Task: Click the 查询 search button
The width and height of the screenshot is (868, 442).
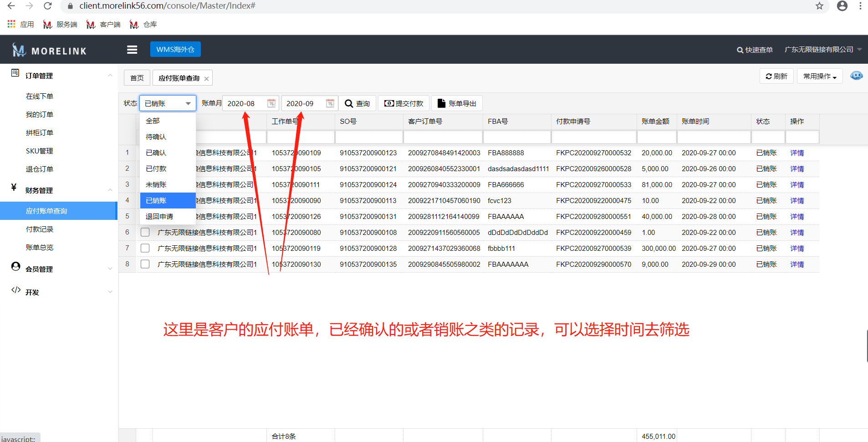Action: [x=357, y=103]
